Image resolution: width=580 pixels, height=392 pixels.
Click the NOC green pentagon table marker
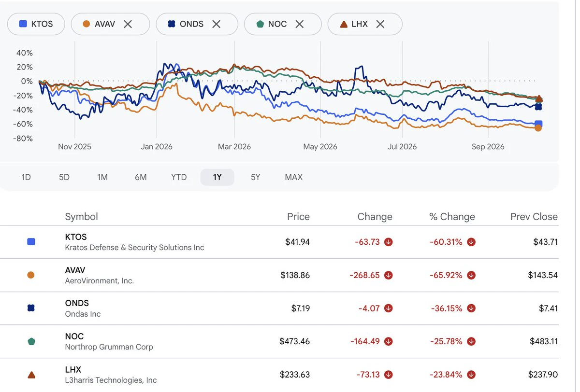tap(31, 341)
